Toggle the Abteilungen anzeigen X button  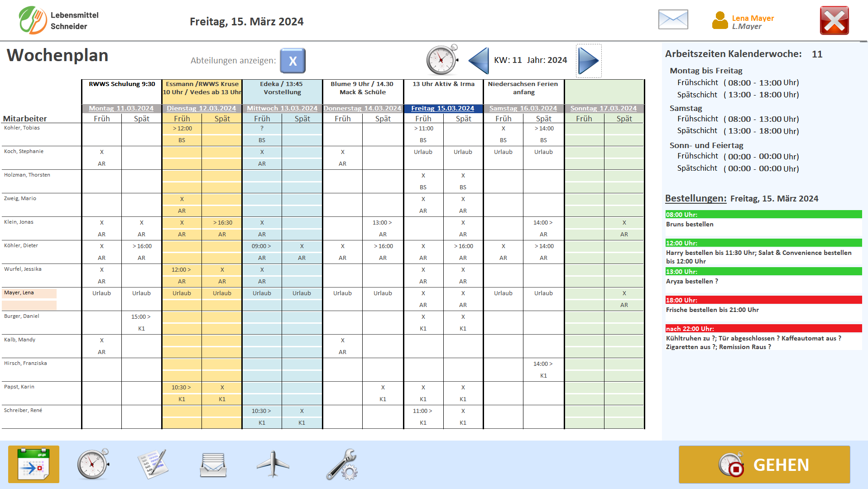pos(293,61)
